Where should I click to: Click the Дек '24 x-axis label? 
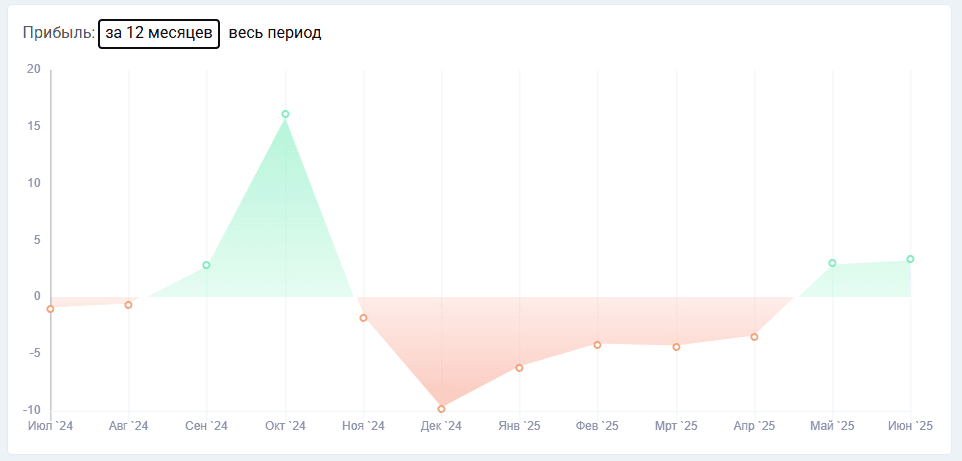pos(441,427)
